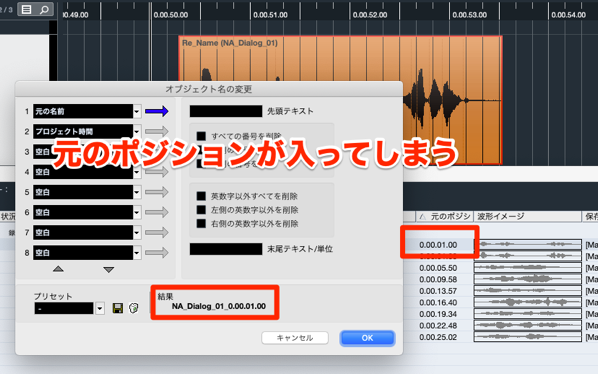Click the gray arrow beside row 6
Viewport: 598px width, 374px height.
click(x=156, y=212)
